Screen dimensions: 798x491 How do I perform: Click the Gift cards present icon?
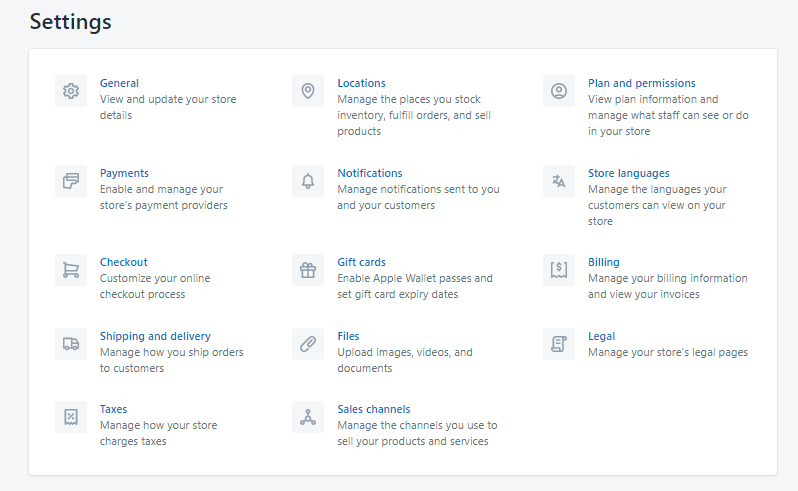[308, 270]
